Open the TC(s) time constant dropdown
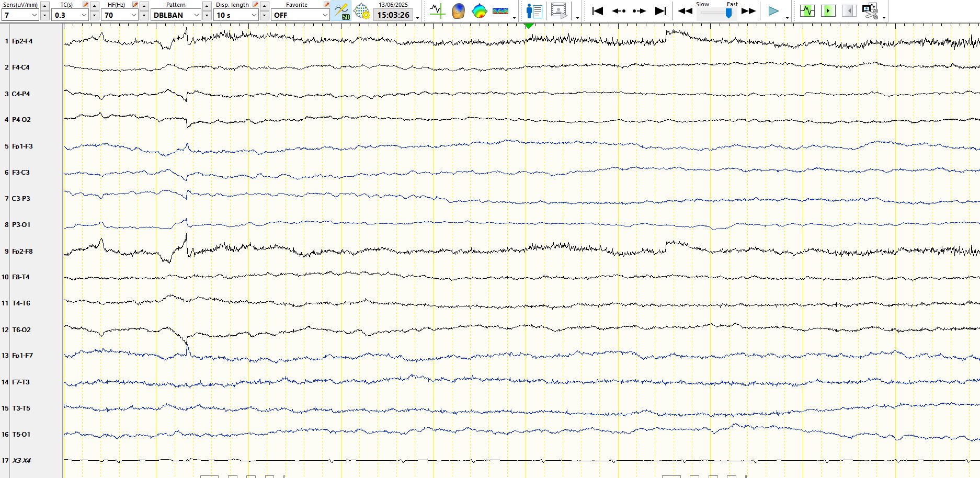 (x=70, y=15)
